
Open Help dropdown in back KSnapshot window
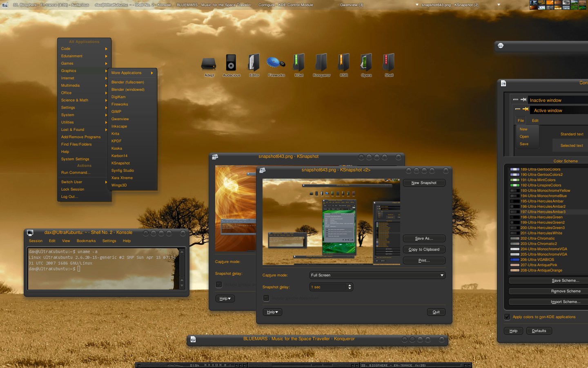[225, 298]
